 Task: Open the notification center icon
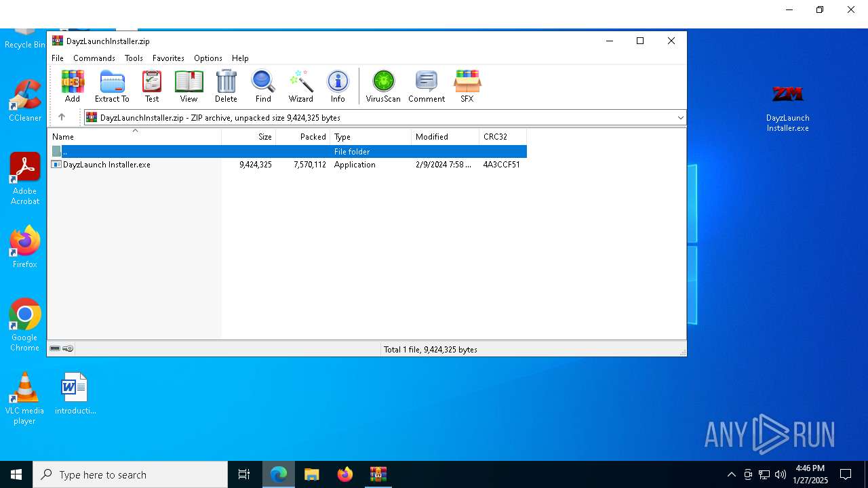point(846,474)
